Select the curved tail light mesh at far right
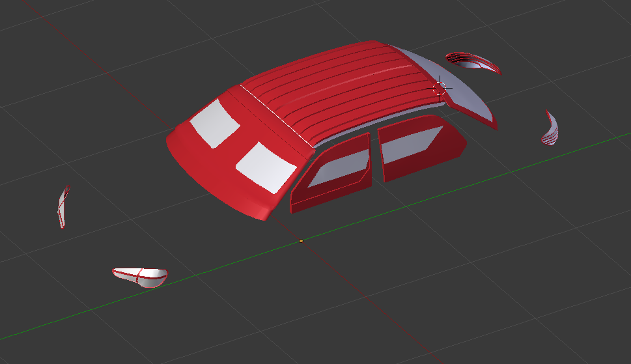 550,129
